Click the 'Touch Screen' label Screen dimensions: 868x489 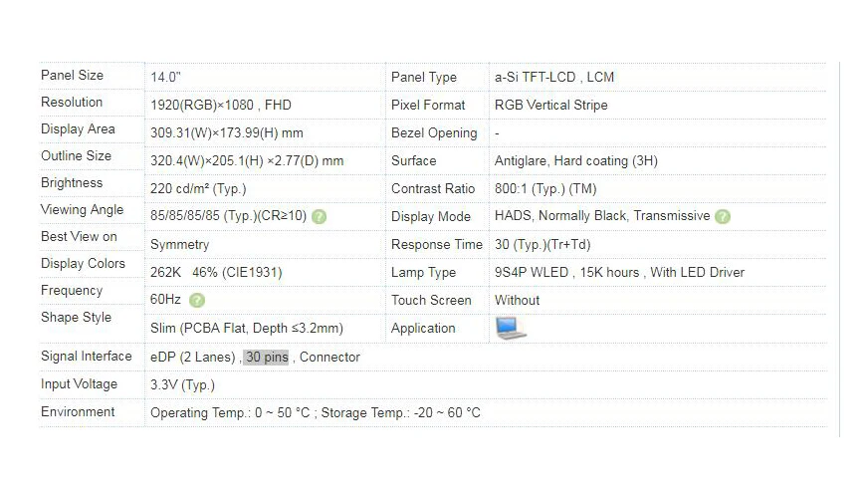point(431,300)
